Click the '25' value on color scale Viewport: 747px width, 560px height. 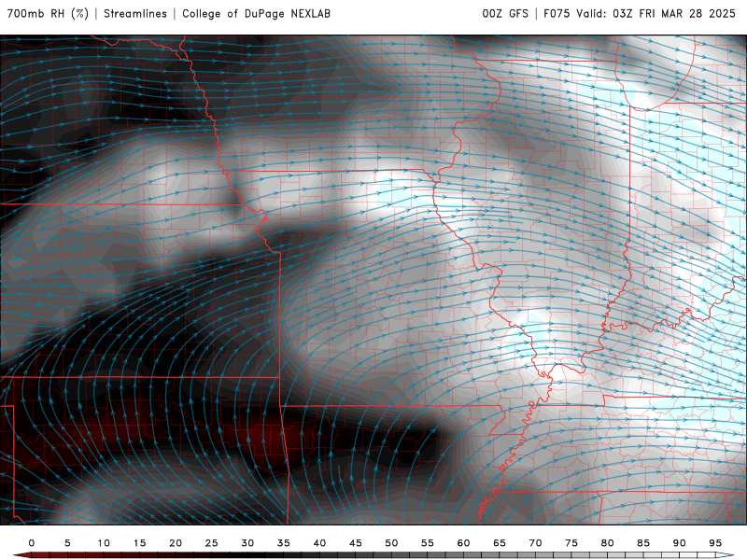(212, 543)
